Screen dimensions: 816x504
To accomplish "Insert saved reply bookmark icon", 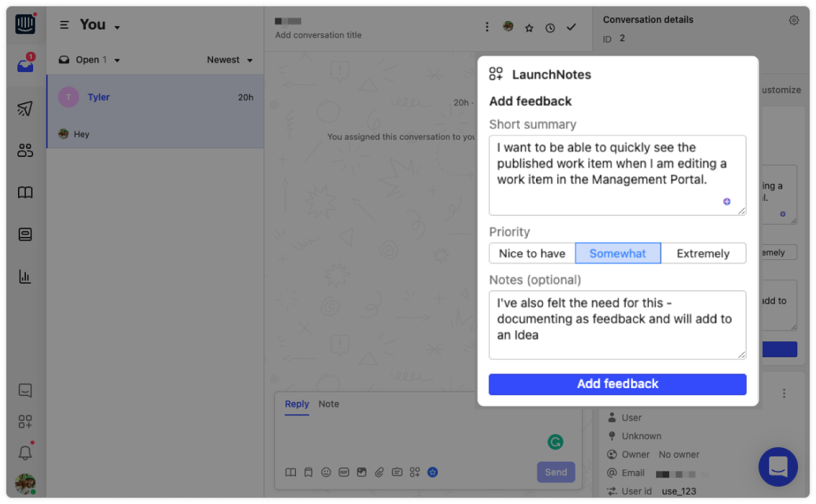I will tap(308, 472).
